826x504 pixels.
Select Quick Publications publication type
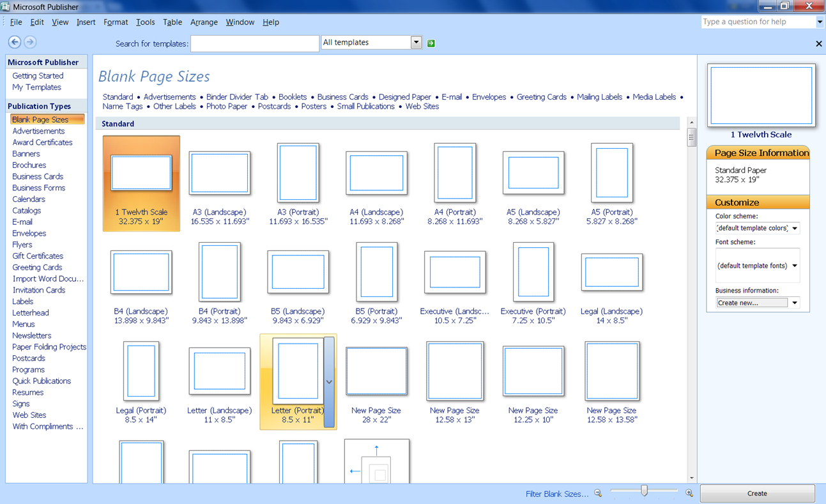tap(42, 381)
